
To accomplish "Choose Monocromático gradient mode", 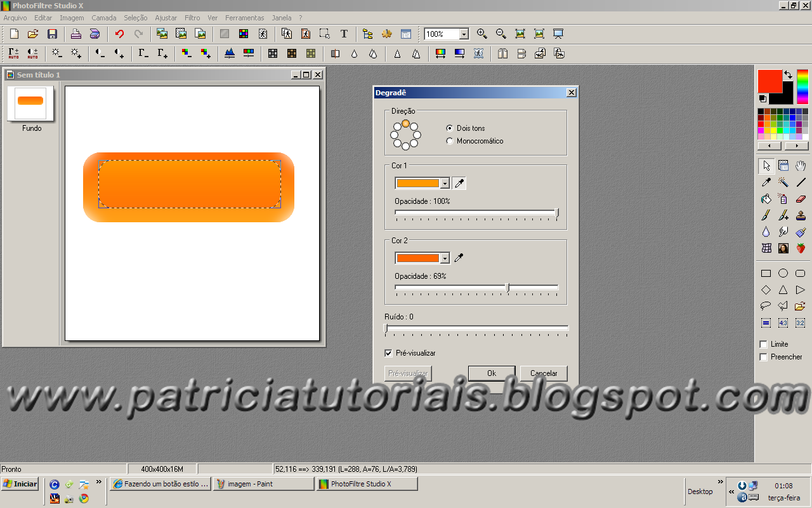I will pos(450,141).
